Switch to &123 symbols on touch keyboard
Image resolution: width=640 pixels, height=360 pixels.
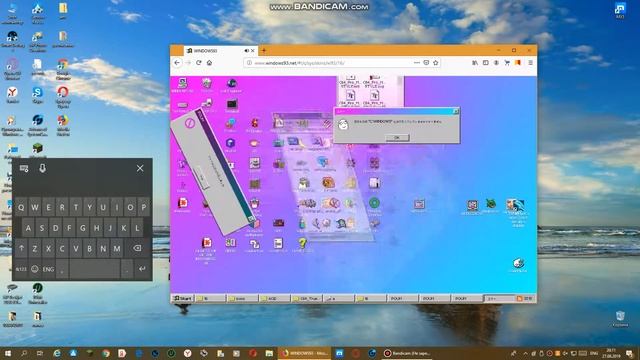pyautogui.click(x=21, y=269)
